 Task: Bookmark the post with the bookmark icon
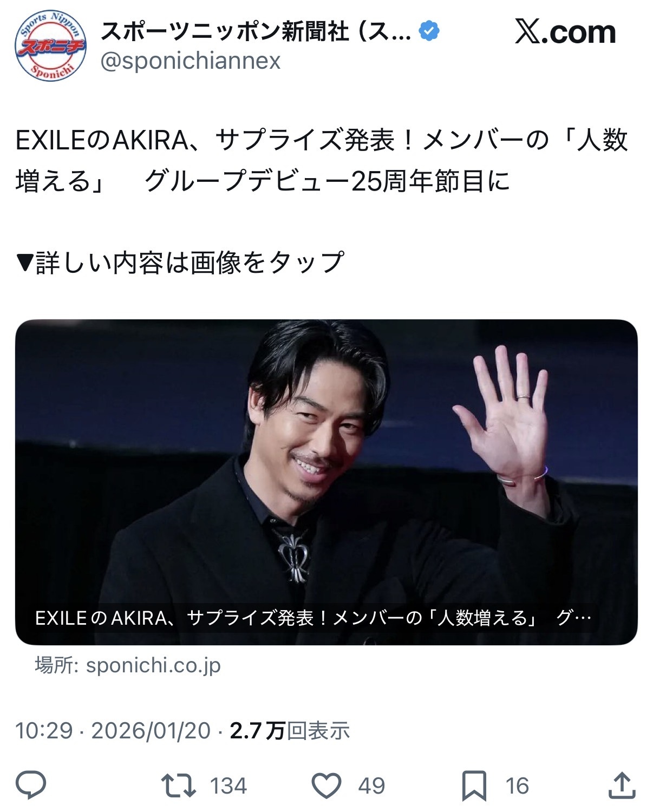(474, 786)
